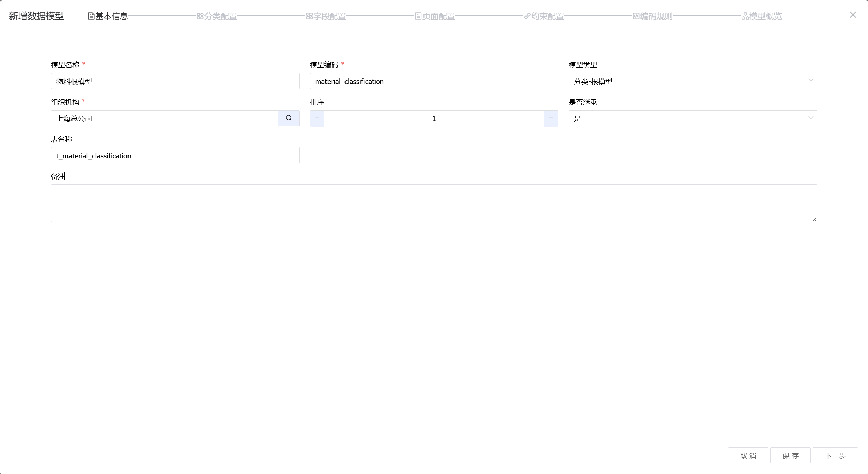This screenshot has height=474, width=868.
Task: Jump to the 模型概览 step
Action: (762, 16)
